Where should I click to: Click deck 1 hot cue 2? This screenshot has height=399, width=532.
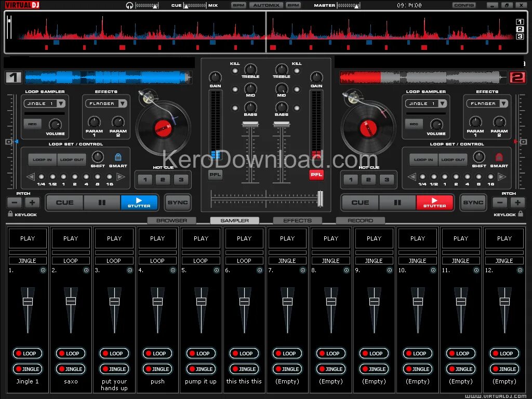click(x=163, y=180)
